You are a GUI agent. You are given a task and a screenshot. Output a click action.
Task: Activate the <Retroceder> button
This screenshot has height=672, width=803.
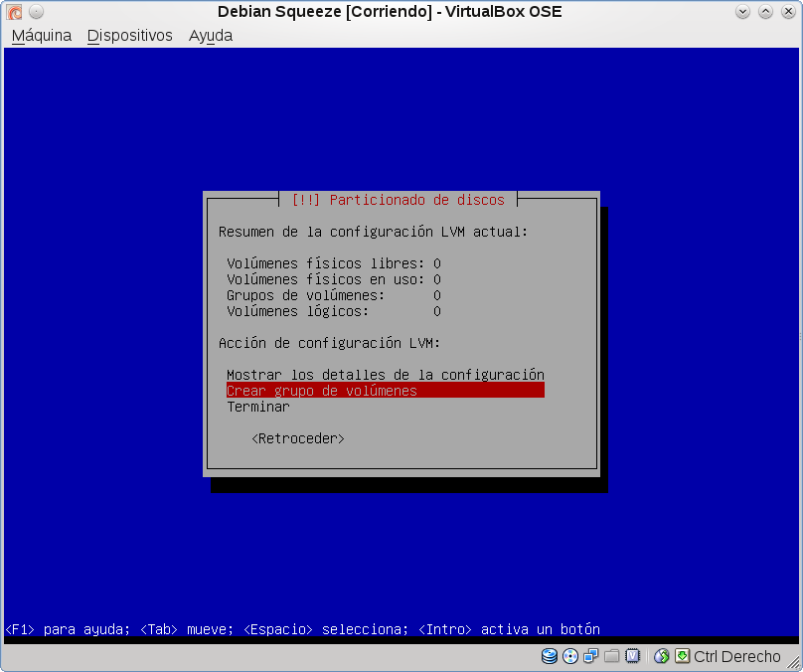[x=298, y=438]
